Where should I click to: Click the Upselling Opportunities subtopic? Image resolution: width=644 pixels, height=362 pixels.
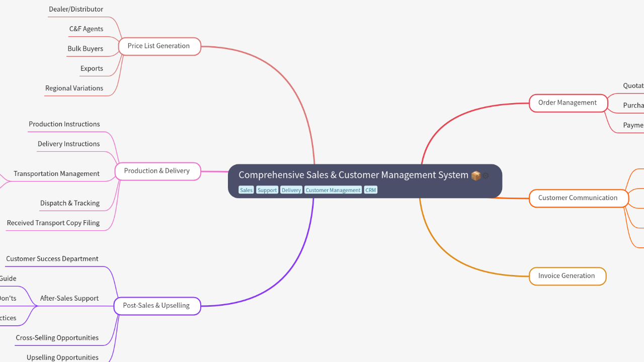[62, 357]
